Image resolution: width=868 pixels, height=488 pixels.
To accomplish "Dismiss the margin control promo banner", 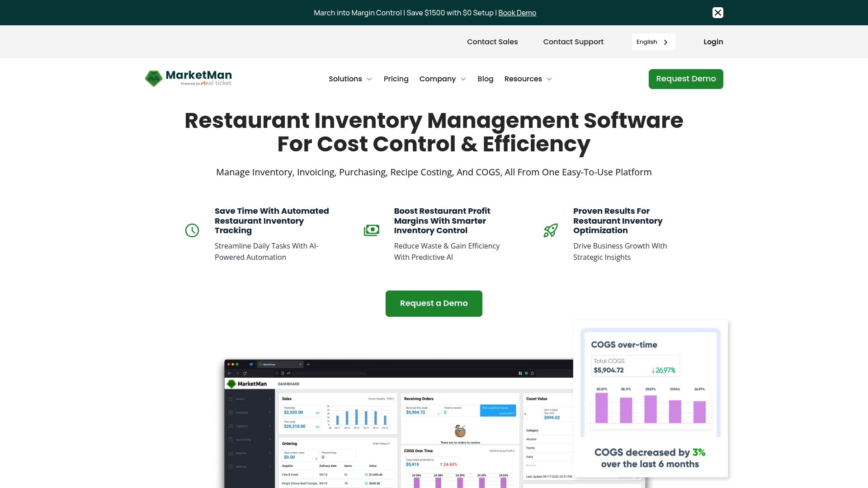I will point(718,13).
